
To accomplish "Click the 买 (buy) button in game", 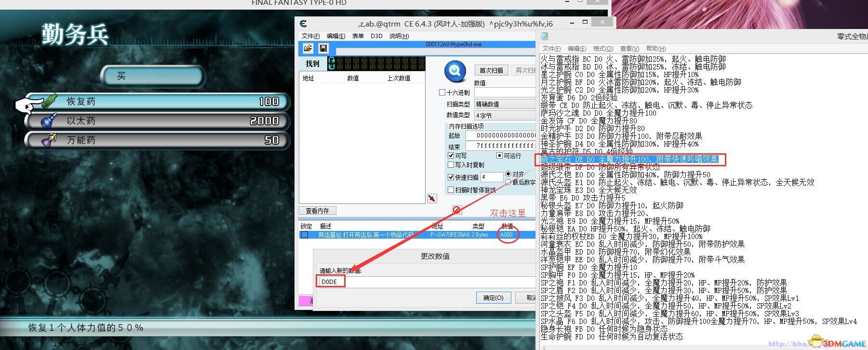I will [x=153, y=76].
